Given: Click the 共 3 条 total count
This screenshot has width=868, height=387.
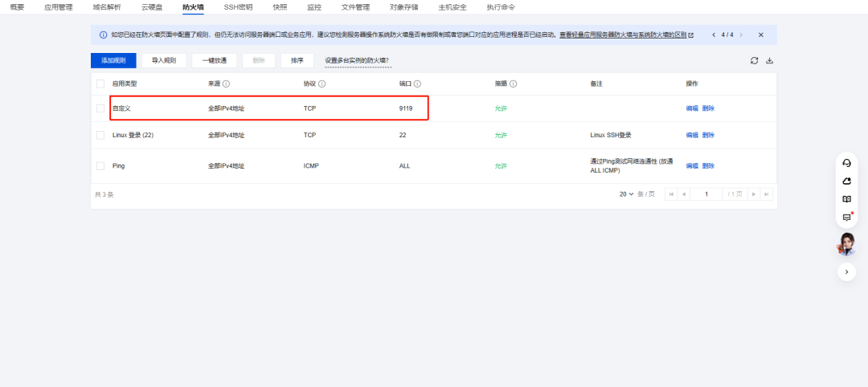Looking at the screenshot, I should 104,194.
